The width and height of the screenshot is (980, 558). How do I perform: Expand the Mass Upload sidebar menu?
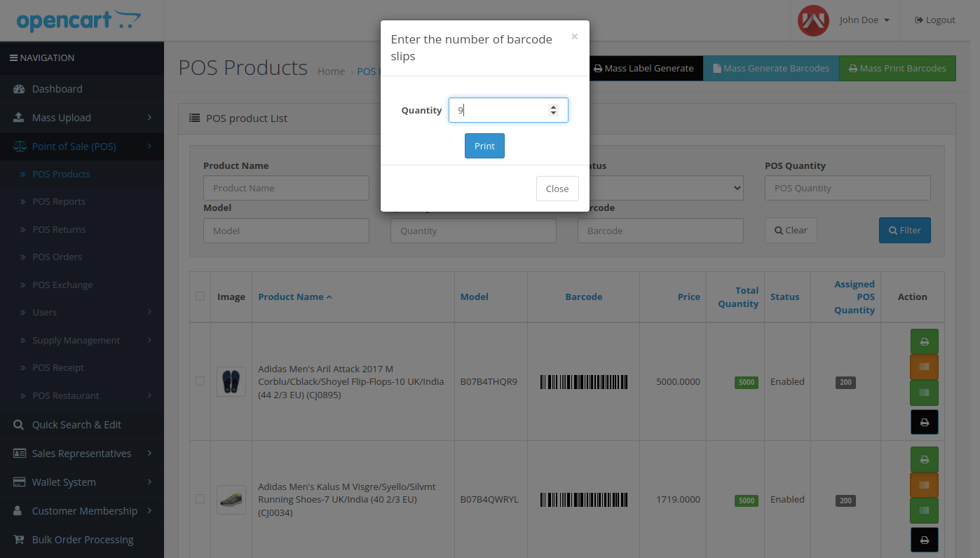tap(82, 118)
